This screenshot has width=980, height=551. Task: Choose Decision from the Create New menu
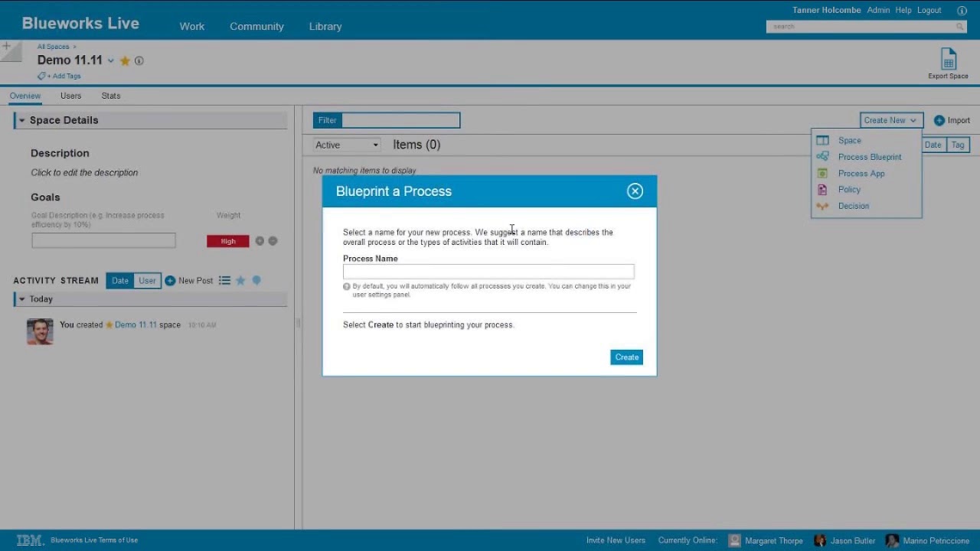pyautogui.click(x=853, y=206)
